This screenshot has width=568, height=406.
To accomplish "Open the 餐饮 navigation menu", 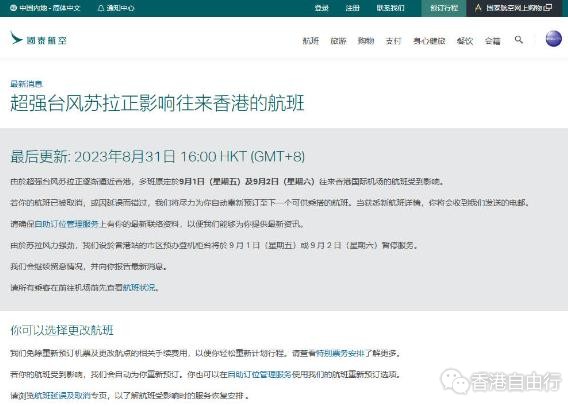I will (465, 41).
